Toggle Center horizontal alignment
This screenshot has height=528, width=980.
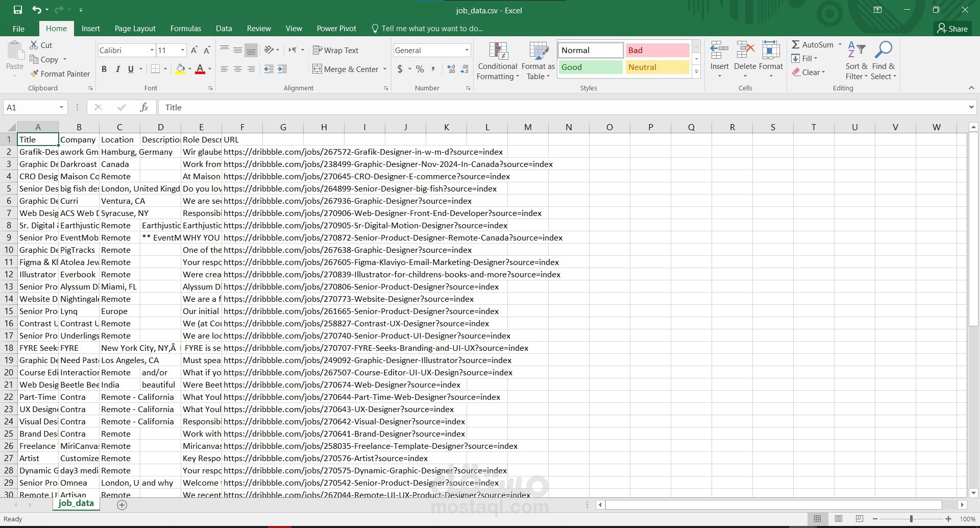[238, 69]
